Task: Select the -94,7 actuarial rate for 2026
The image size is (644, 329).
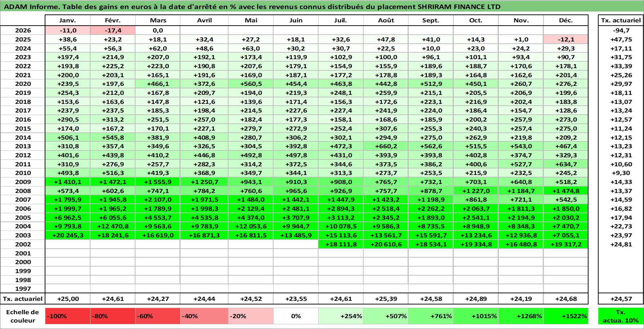Action: [x=621, y=31]
